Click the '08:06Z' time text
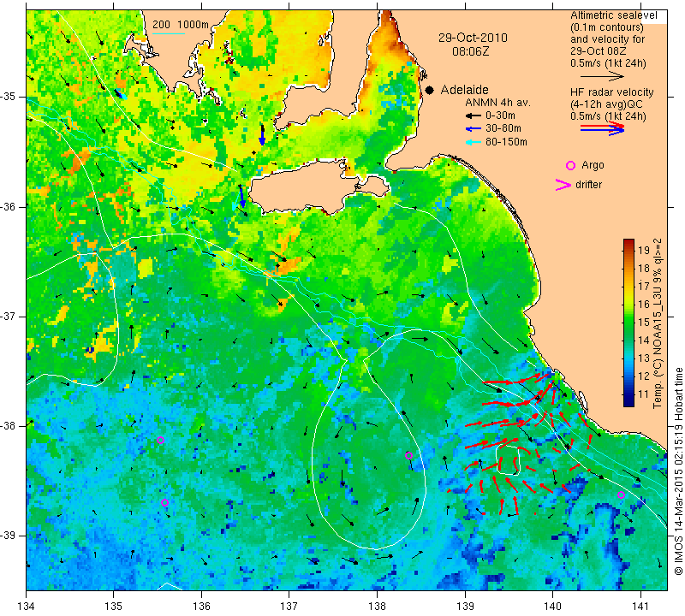 tap(470, 52)
